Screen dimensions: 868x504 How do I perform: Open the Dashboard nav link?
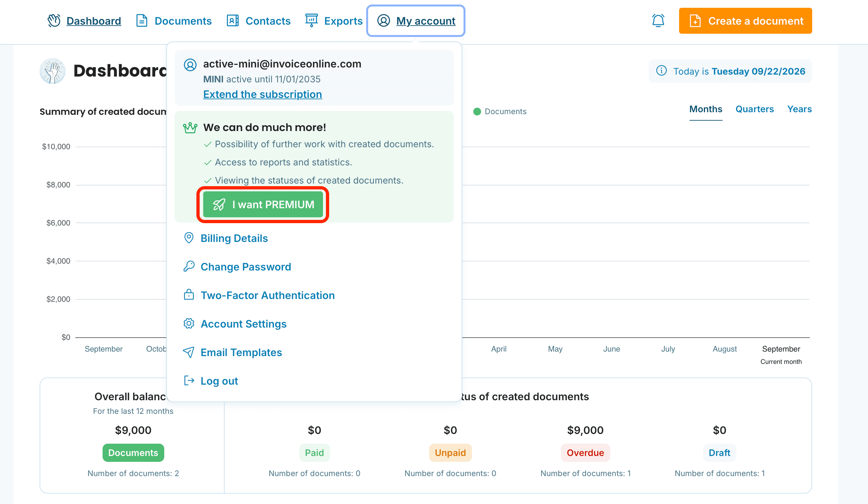click(x=94, y=21)
